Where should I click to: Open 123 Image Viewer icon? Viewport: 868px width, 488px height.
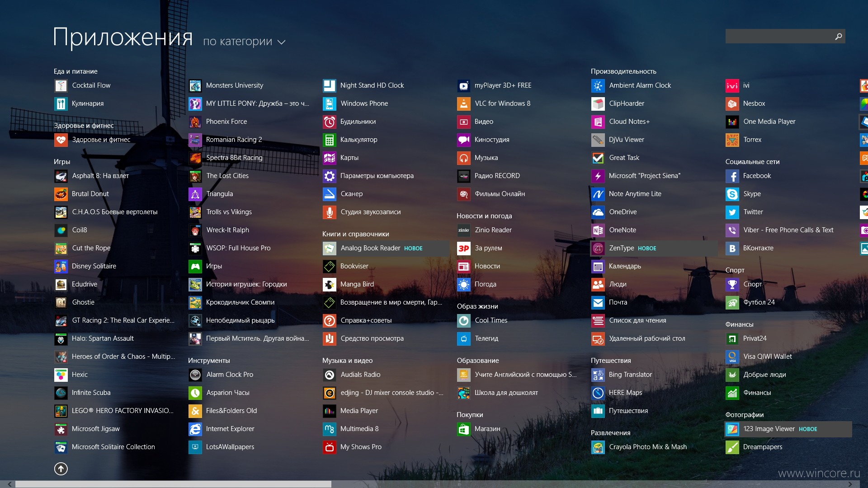tap(732, 429)
